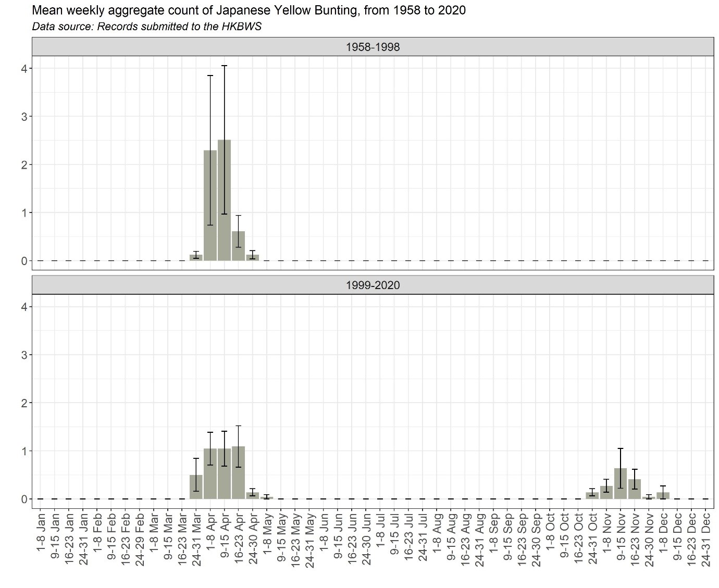Select the 9-15 Apr bar in the 1958-1998 panel
Image resolution: width=719 pixels, height=588 pixels.
coord(225,200)
